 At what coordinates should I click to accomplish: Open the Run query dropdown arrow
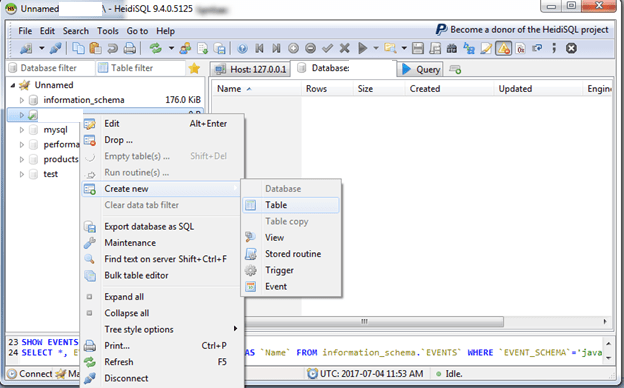pos(376,49)
